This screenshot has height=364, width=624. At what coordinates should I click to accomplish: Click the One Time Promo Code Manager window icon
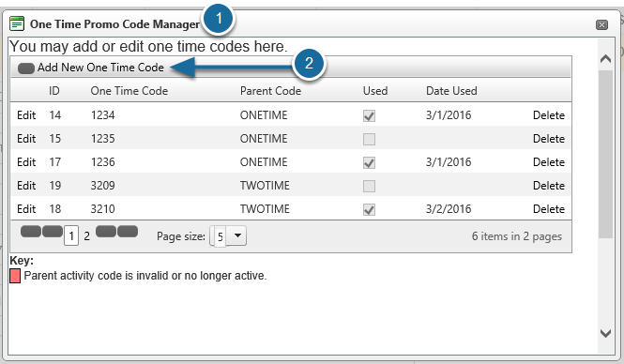[x=17, y=23]
